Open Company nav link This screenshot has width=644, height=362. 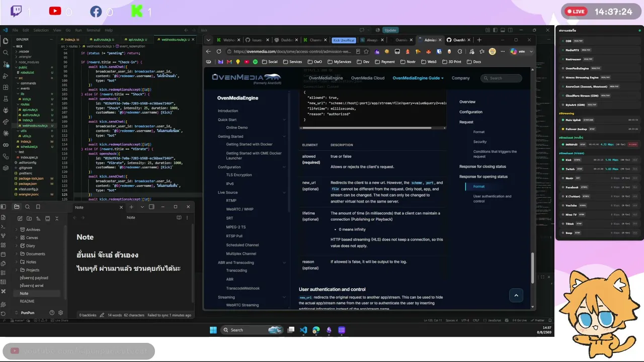(x=460, y=78)
